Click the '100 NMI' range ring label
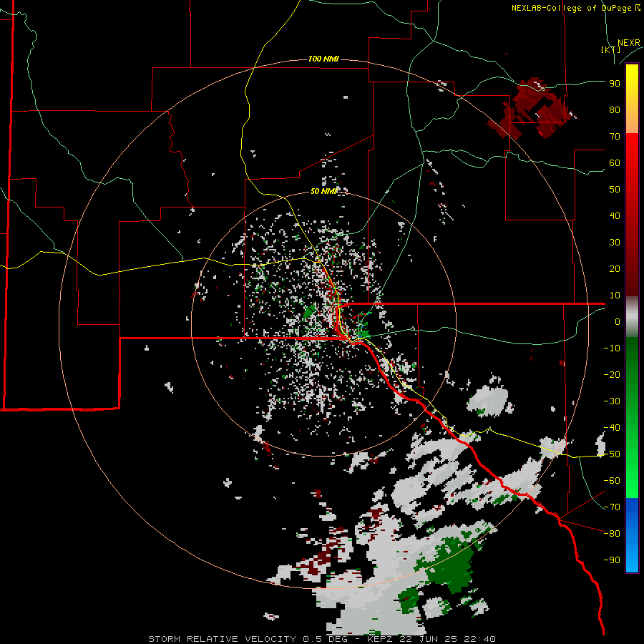This screenshot has width=644, height=644. point(323,59)
